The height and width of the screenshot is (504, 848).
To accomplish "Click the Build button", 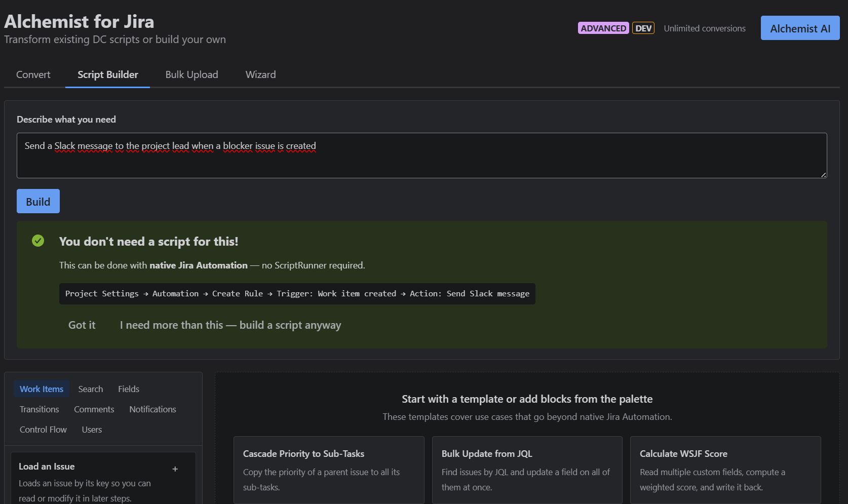I will 38,201.
